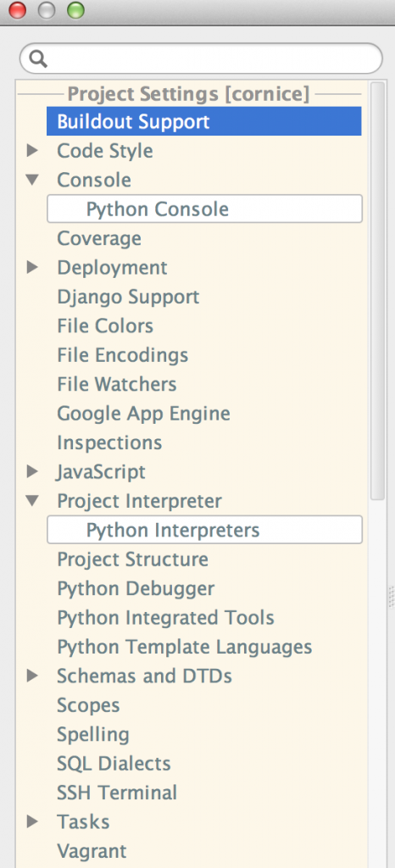Focus the settings search field
Viewport: 395px width, 868px height.
tap(201, 58)
